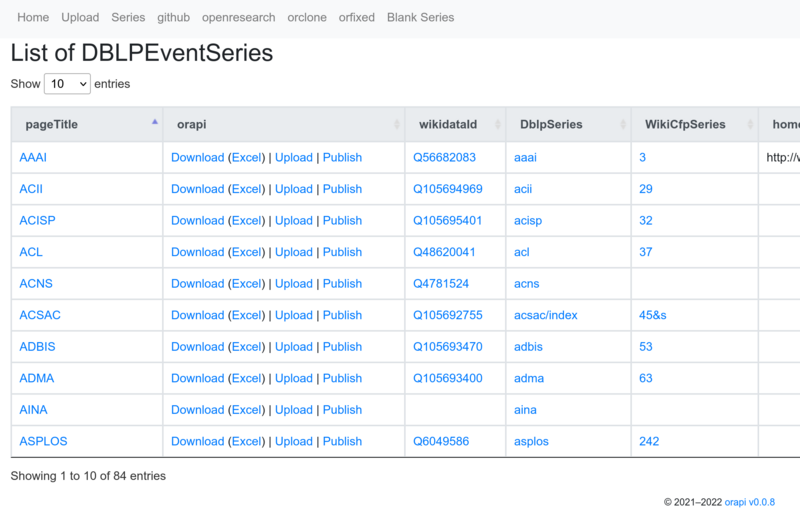Sort table by orapi column
Image resolution: width=800 pixels, height=522 pixels.
tap(284, 125)
